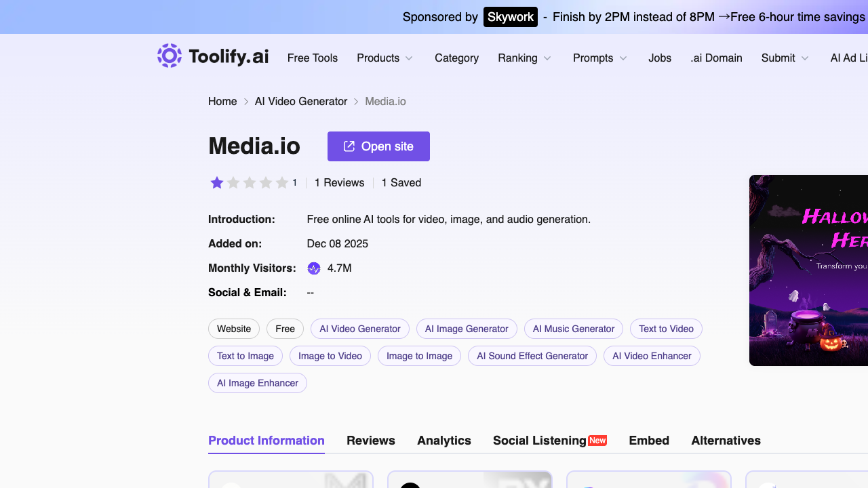Select the Image to Image tag
Image resolution: width=868 pixels, height=488 pixels.
tap(419, 356)
